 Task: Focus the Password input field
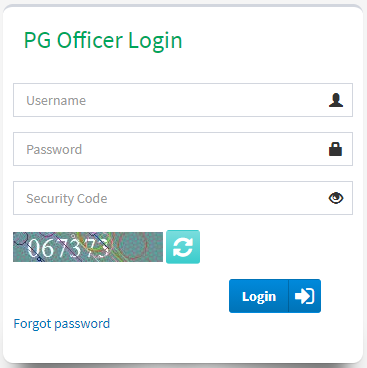click(x=183, y=149)
